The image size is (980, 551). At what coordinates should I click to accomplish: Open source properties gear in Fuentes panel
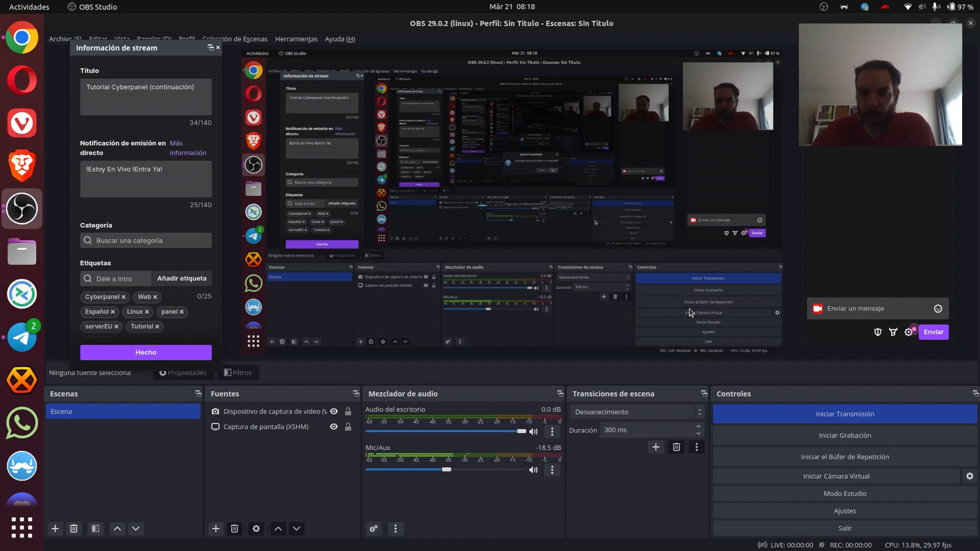(256, 529)
